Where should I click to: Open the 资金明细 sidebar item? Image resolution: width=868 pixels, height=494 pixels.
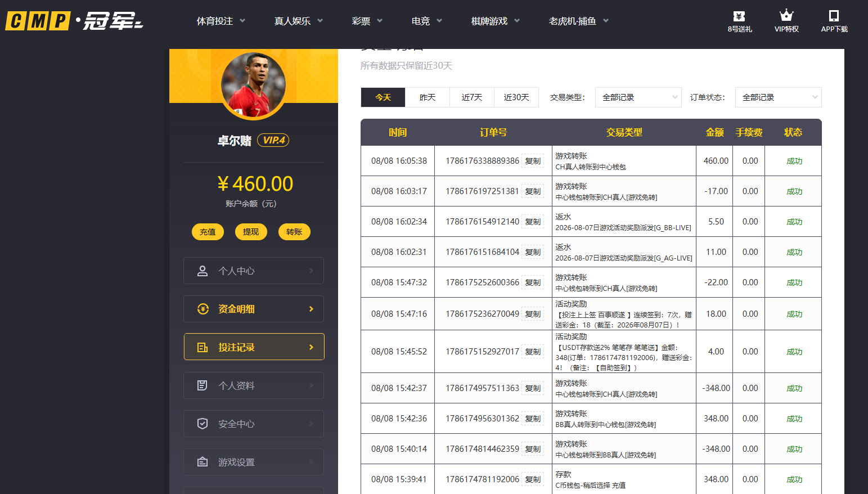[254, 309]
